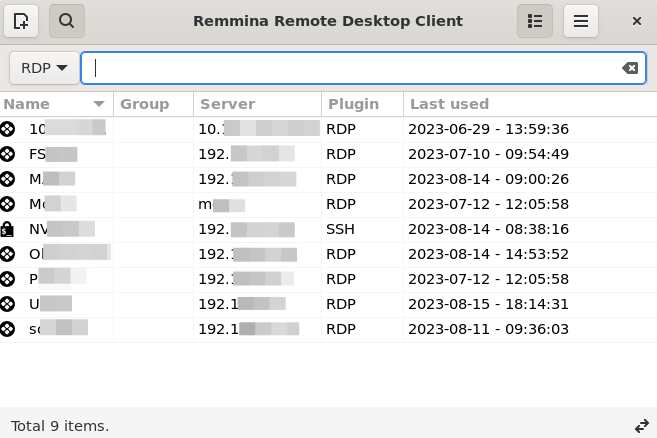Select '2023-08-15 - 18:14:31' timestamp
The width and height of the screenshot is (657, 438).
pyautogui.click(x=488, y=304)
